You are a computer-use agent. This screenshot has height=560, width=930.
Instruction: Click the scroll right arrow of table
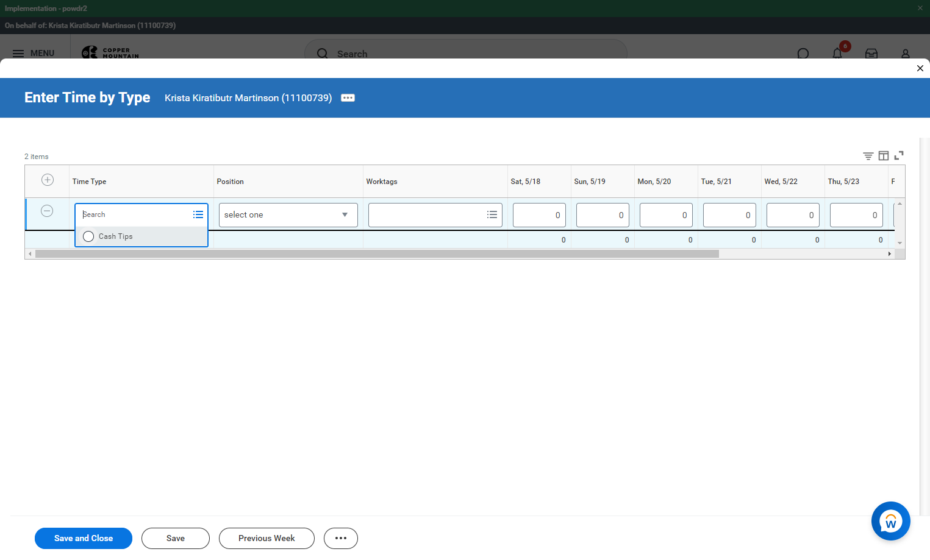click(x=889, y=254)
